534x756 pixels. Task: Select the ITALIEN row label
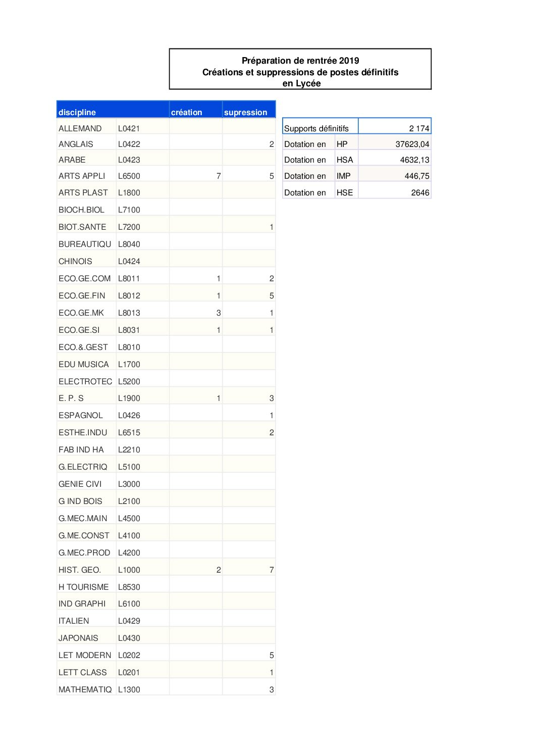[86, 619]
